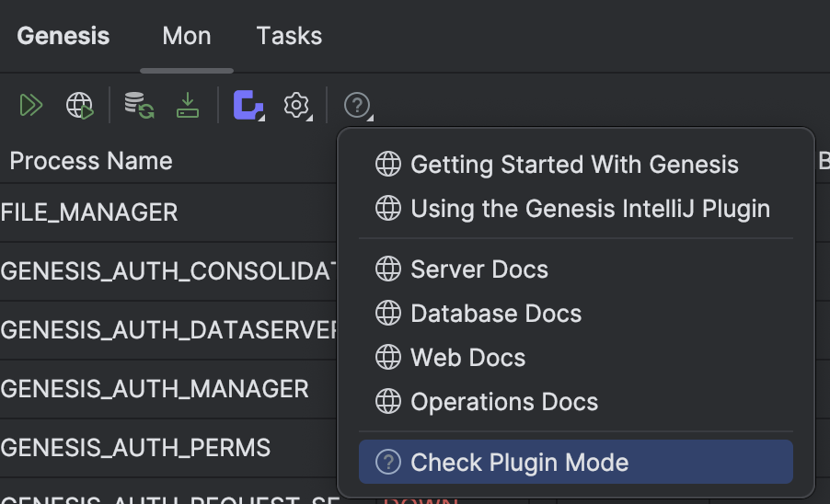Click the help question mark toolbar icon
The width and height of the screenshot is (830, 504).
358,105
